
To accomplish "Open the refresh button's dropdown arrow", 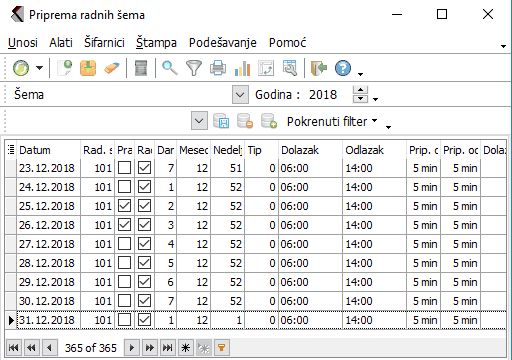I will tap(40, 68).
